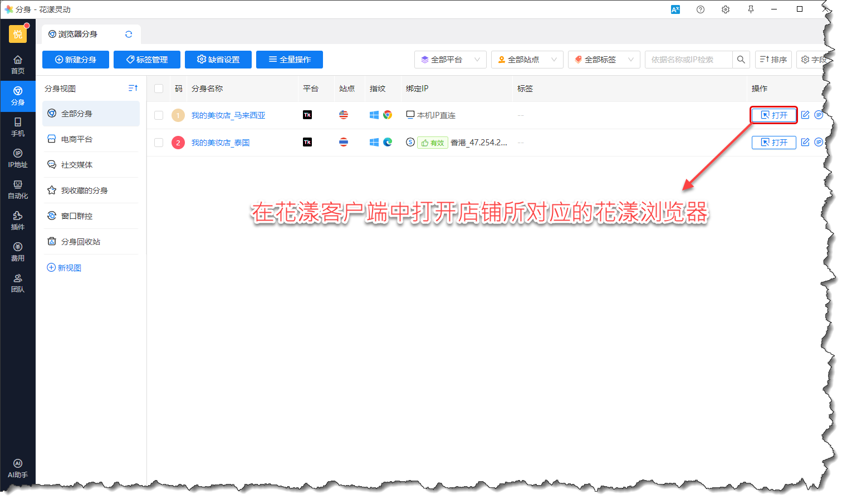Open the 团队 team section

(18, 283)
